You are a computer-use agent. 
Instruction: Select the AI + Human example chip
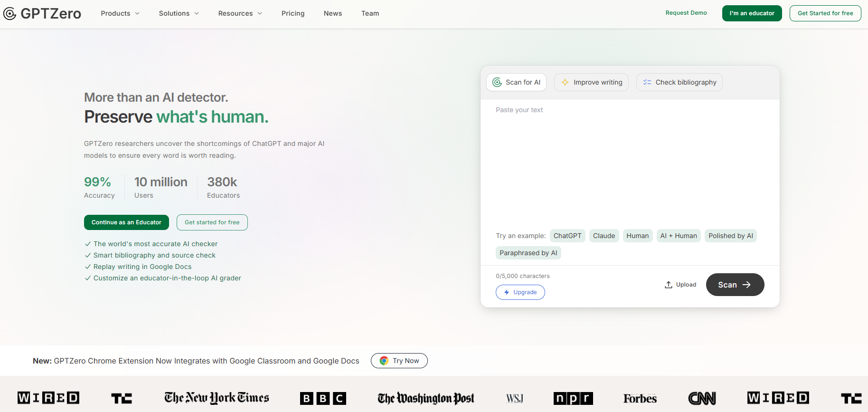(x=679, y=236)
